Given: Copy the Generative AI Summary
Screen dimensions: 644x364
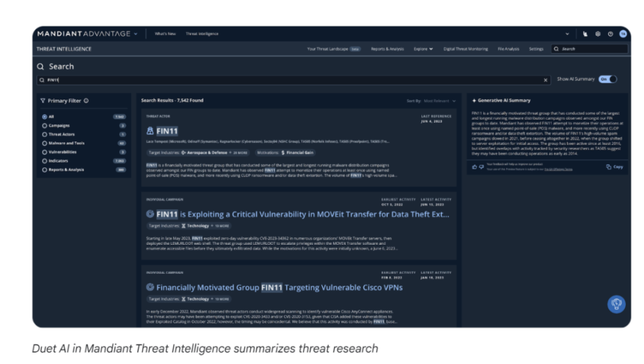Looking at the screenshot, I should 614,167.
